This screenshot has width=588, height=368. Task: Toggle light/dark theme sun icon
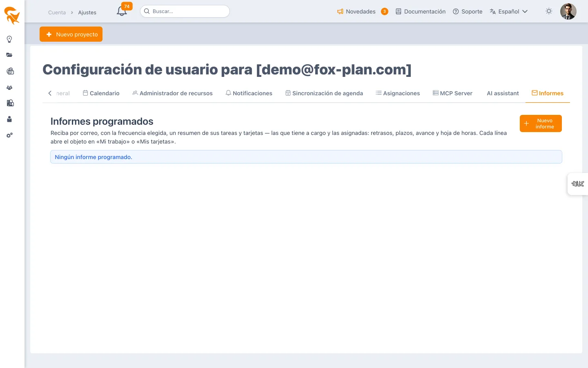(x=549, y=11)
